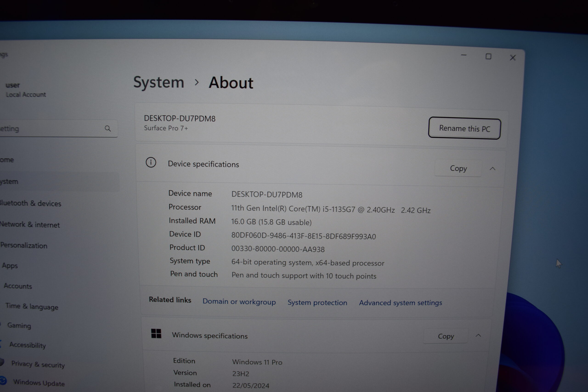Screen dimensions: 588x392
Task: Select the Product ID value 00330-80000-00000-AA938
Action: [278, 249]
